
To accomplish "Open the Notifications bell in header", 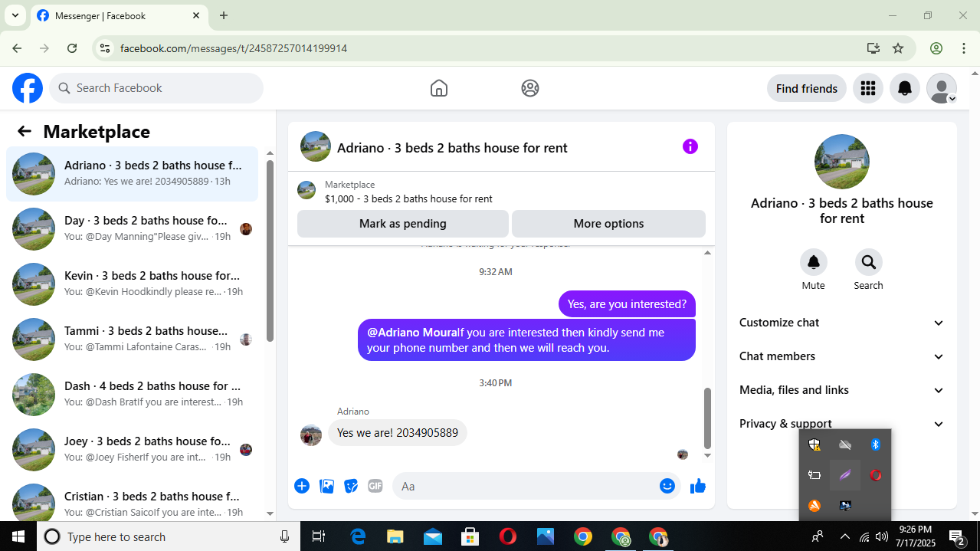I will coord(905,88).
